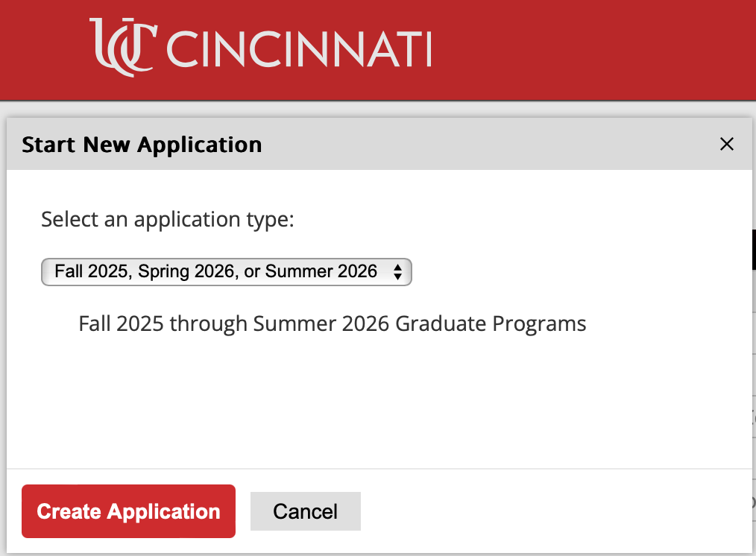The height and width of the screenshot is (556, 756).
Task: Click the Create Application button
Action: click(x=128, y=511)
